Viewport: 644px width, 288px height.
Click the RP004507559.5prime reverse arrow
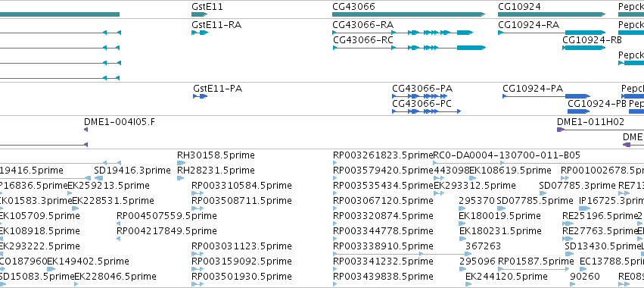tap(119, 224)
